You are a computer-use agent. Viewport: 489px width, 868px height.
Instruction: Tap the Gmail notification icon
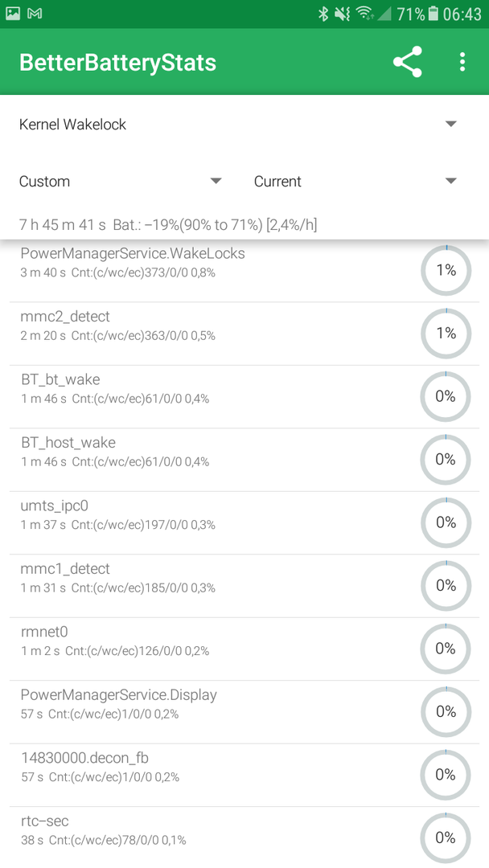coord(35,14)
